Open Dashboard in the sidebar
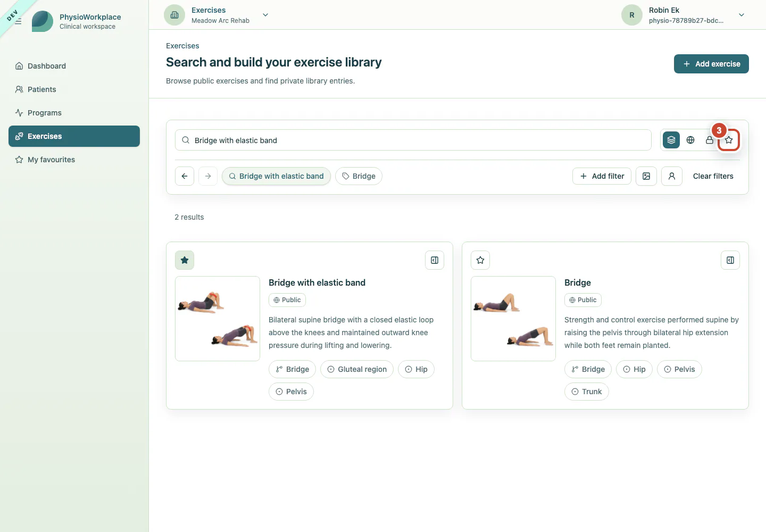The width and height of the screenshot is (766, 532). [x=74, y=66]
